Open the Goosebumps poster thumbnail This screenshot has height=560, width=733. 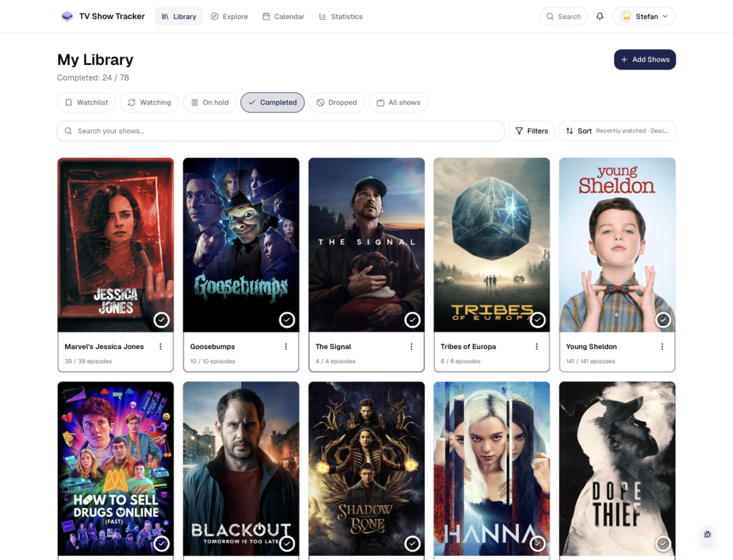coord(241,245)
